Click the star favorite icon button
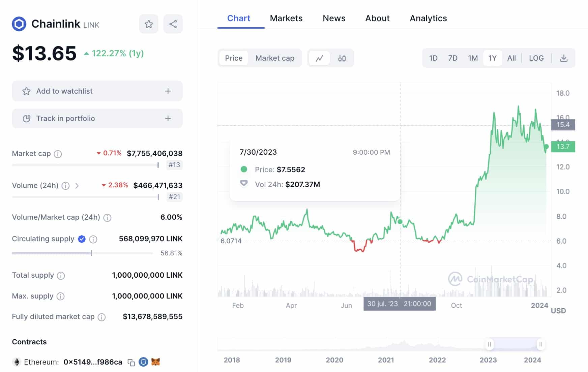This screenshot has width=588, height=372. 149,24
